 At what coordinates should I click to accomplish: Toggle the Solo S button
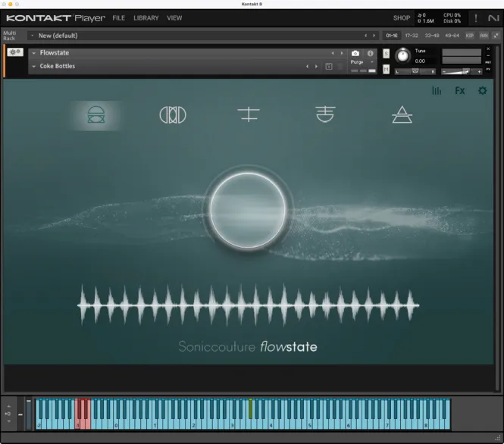point(386,54)
